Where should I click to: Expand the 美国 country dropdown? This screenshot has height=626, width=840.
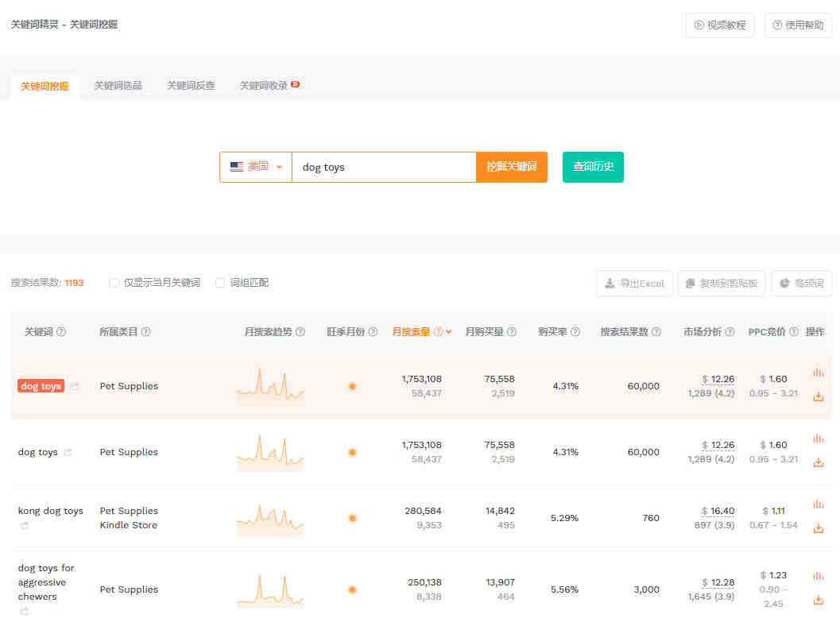[x=256, y=167]
